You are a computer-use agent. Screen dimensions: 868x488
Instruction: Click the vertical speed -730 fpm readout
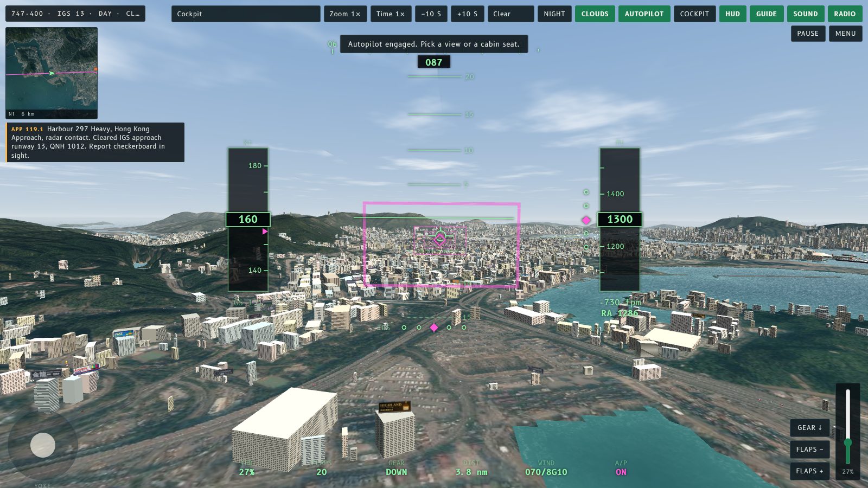tap(620, 302)
